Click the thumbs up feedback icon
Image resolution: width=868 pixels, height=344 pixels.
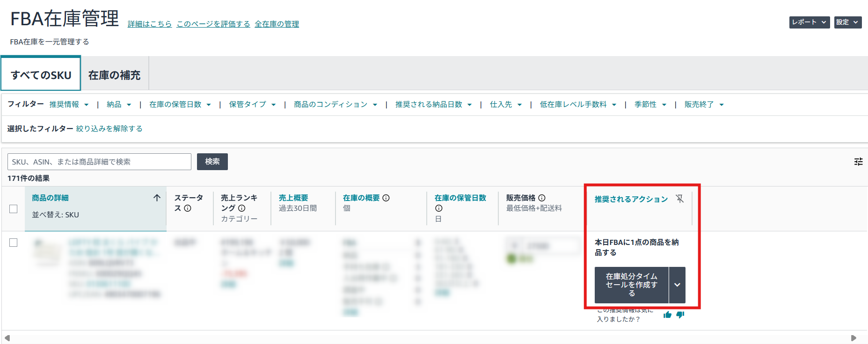coord(667,315)
